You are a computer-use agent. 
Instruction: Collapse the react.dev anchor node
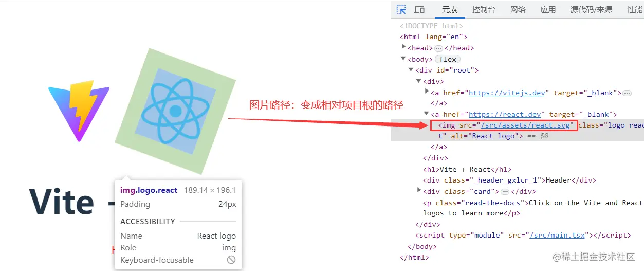[x=427, y=114]
